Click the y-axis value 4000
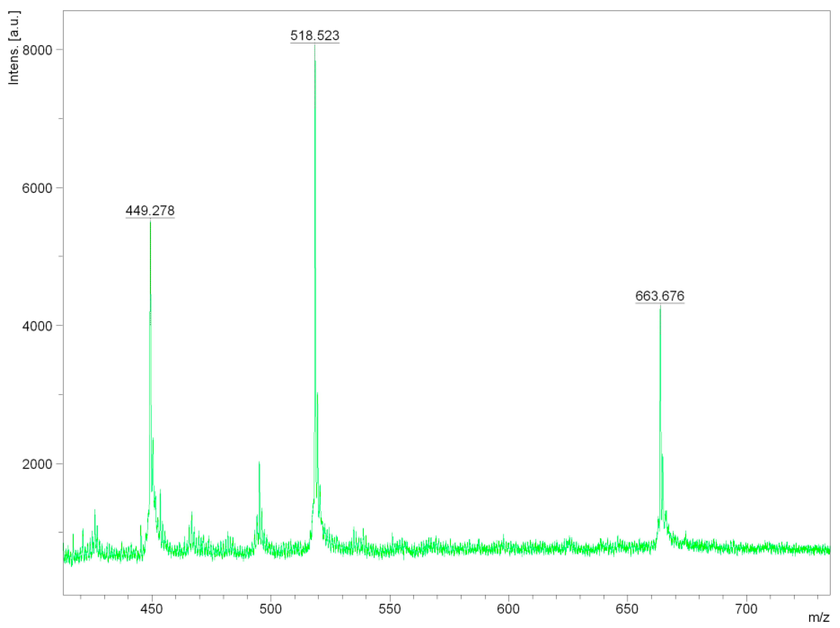The width and height of the screenshot is (840, 628). [x=37, y=326]
